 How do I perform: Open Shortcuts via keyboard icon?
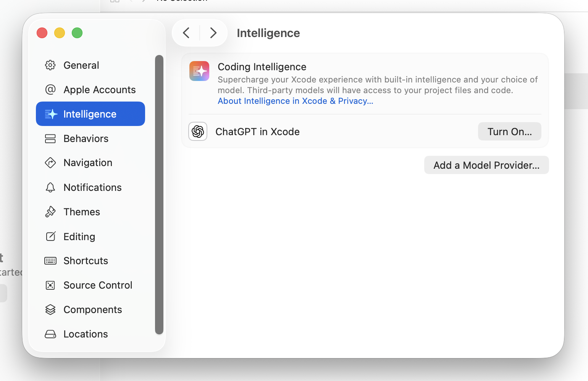[x=50, y=261]
